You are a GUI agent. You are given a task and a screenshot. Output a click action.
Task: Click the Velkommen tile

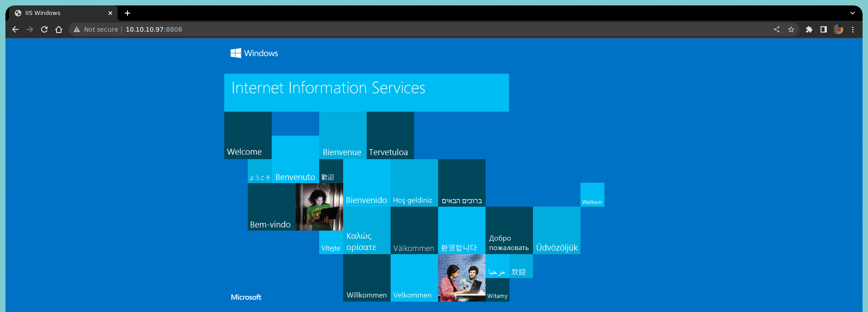click(414, 278)
